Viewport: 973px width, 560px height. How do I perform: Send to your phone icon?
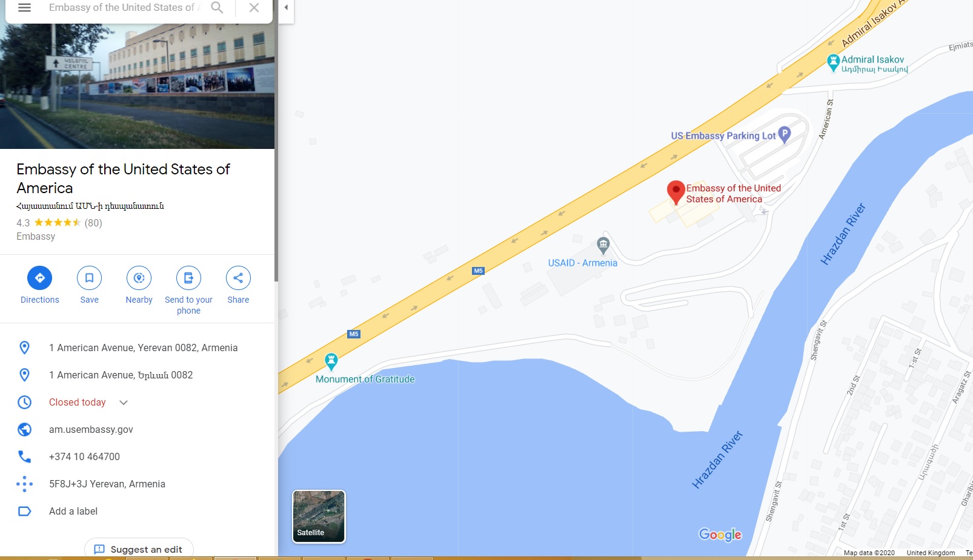[x=188, y=291]
